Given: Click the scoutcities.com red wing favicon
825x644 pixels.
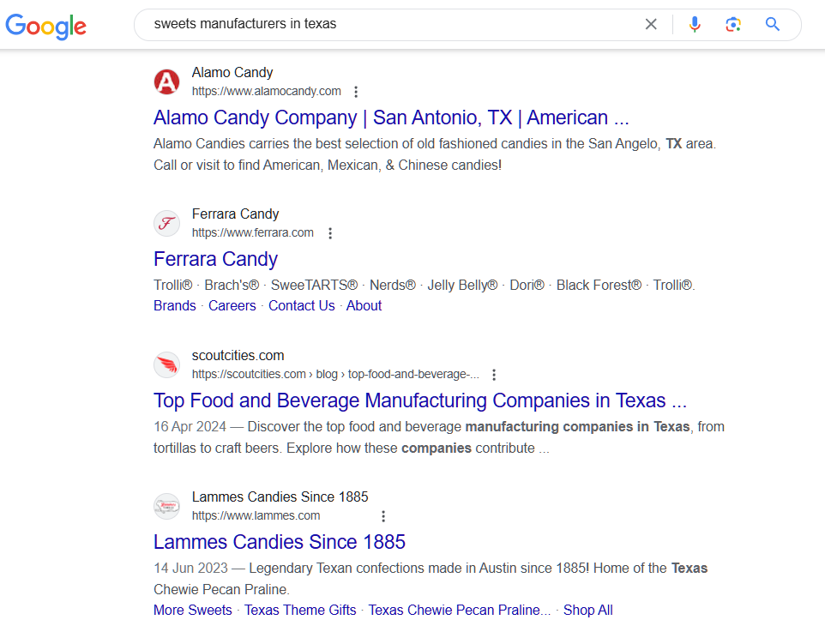Looking at the screenshot, I should tap(166, 364).
